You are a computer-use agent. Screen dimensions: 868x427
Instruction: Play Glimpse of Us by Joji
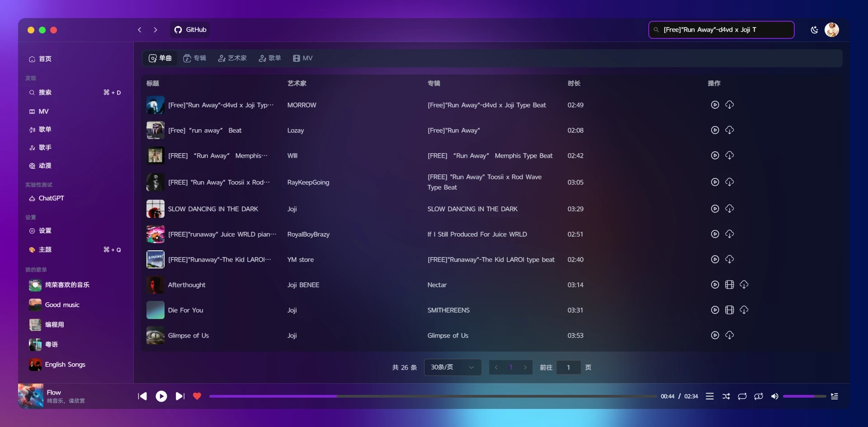click(715, 335)
